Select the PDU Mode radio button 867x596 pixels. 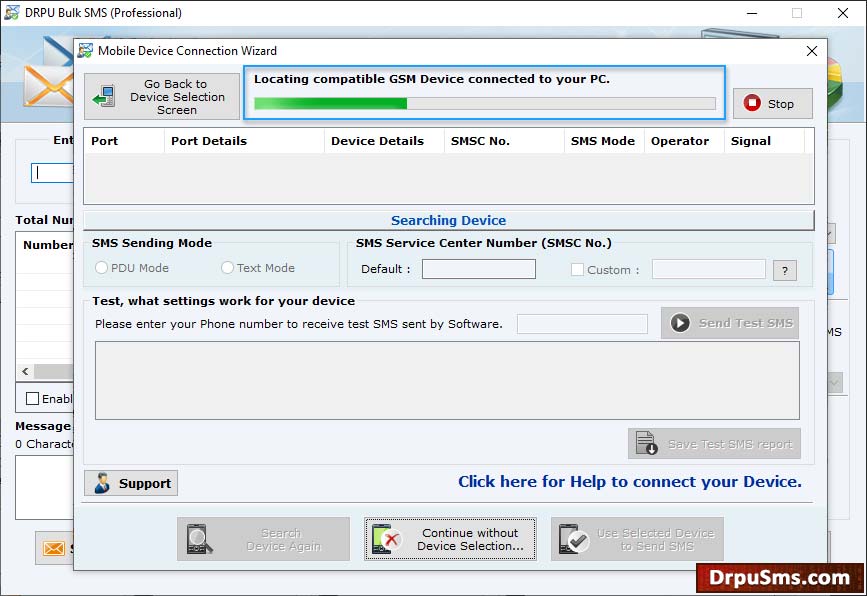point(101,268)
